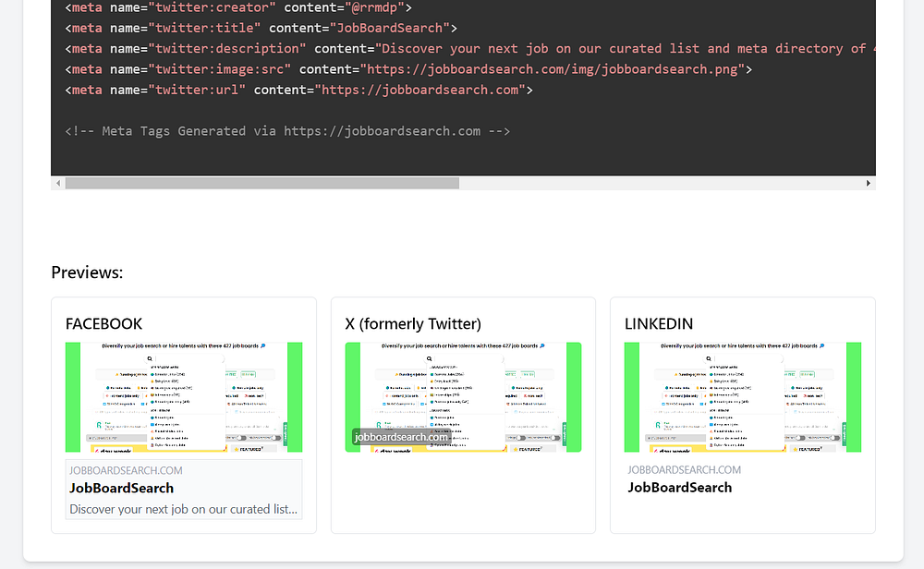Click the Previews: section heading
924x569 pixels.
[87, 272]
